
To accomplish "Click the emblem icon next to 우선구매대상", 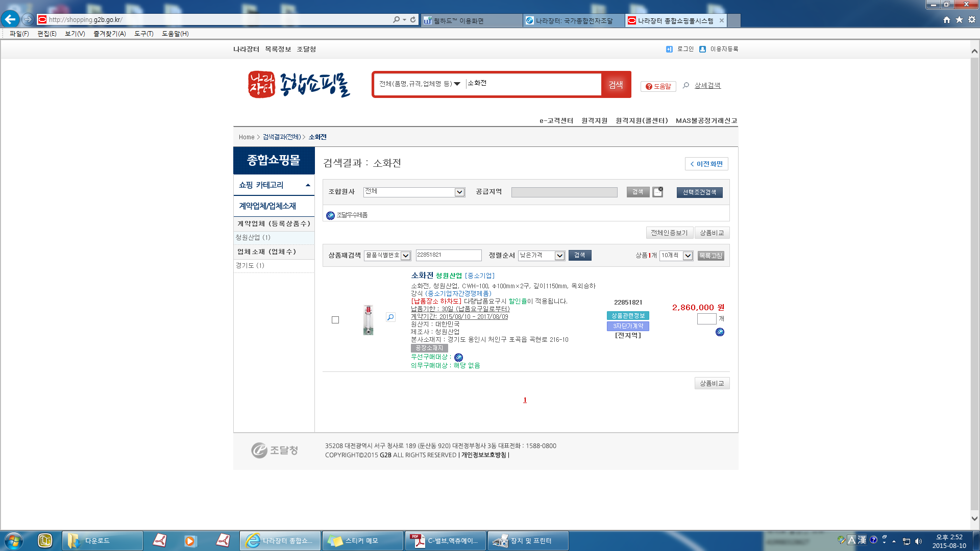I will tap(458, 357).
